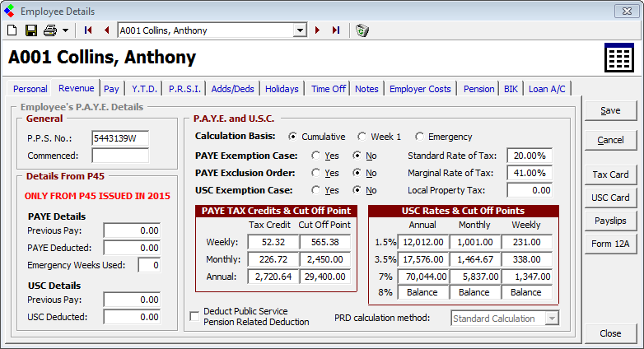Viewport: 644px width, 349px height.
Task: Switch to the P.R.S.I. tab
Action: pyautogui.click(x=184, y=89)
